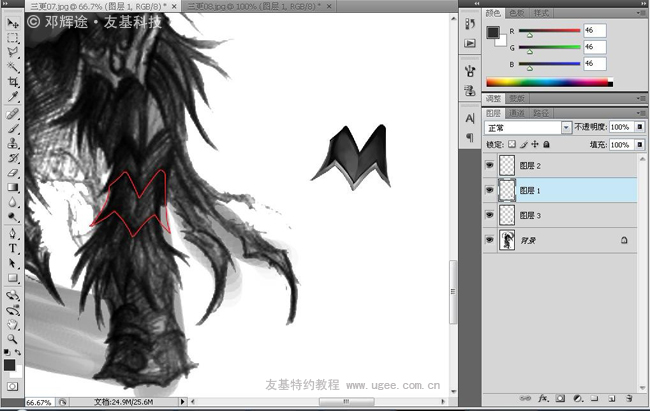
Task: Switch to the 样式 styles tab
Action: click(541, 13)
